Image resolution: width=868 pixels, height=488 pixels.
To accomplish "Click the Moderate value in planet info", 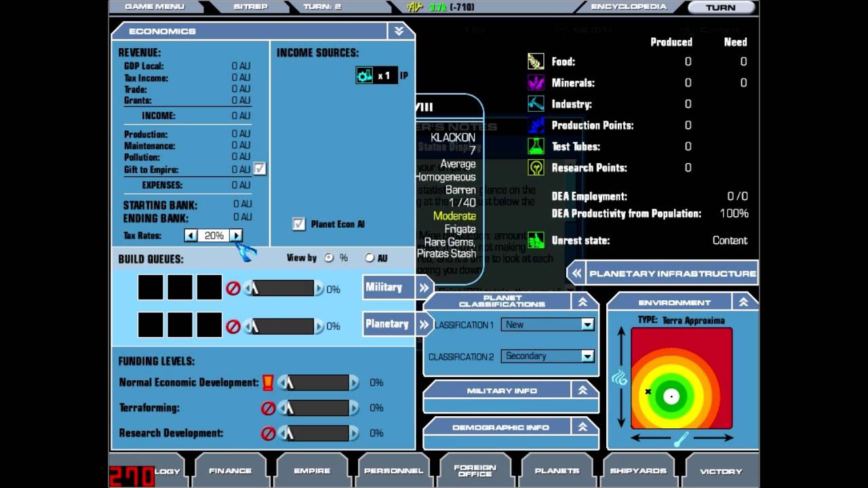I will click(x=454, y=216).
